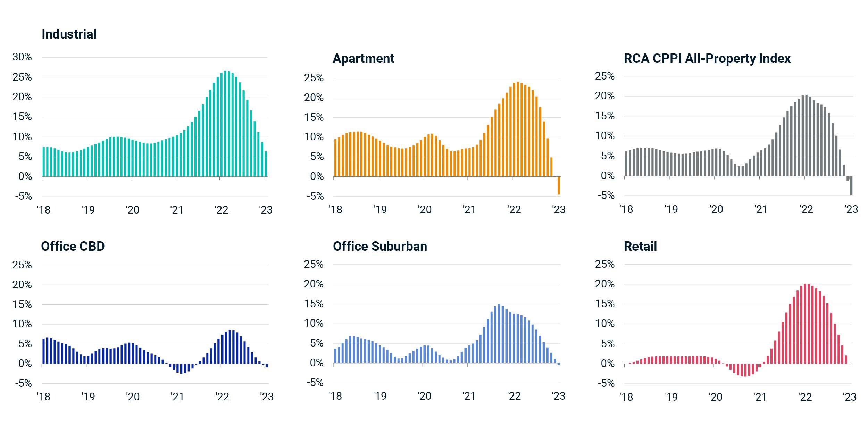The height and width of the screenshot is (434, 868).
Task: Click the '23 x-axis label under Retail chart
Action: coord(850,397)
